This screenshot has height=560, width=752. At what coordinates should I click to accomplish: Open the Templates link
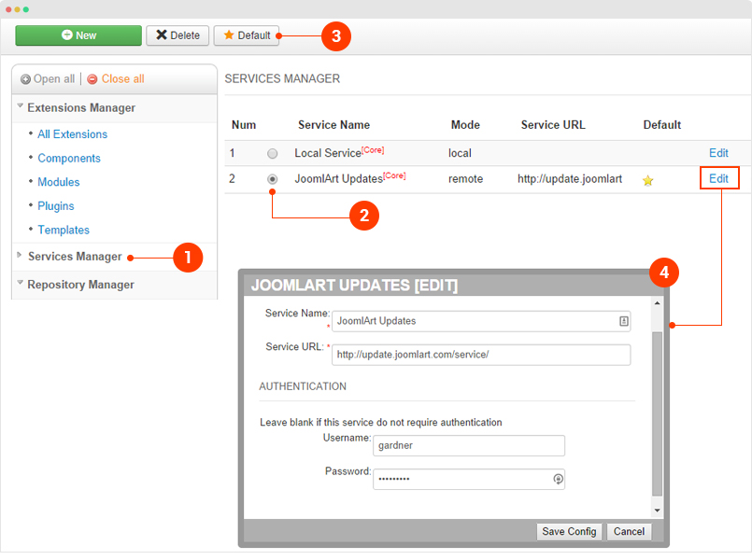pos(64,230)
